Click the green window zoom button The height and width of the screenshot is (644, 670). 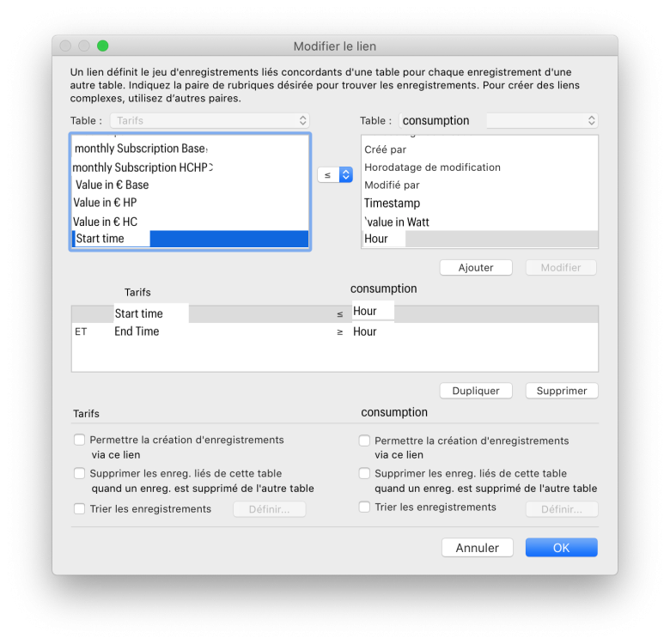[x=103, y=46]
